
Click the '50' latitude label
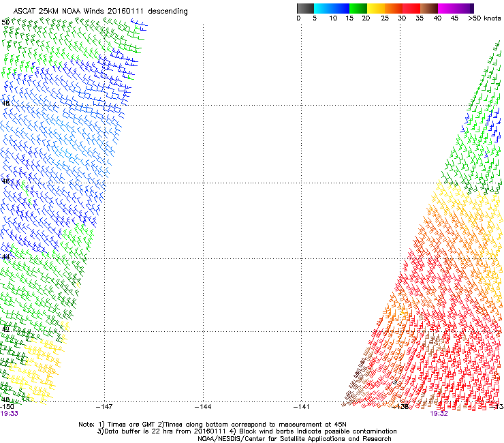coord(5,22)
